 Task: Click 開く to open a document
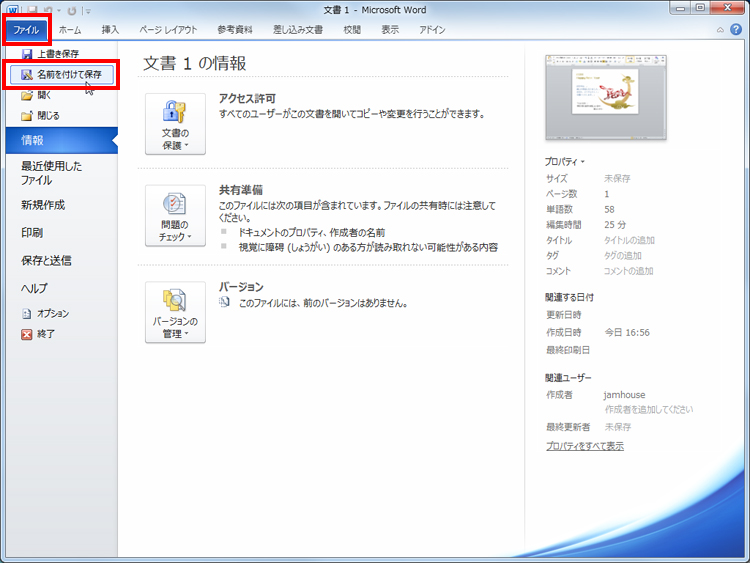[x=36, y=95]
